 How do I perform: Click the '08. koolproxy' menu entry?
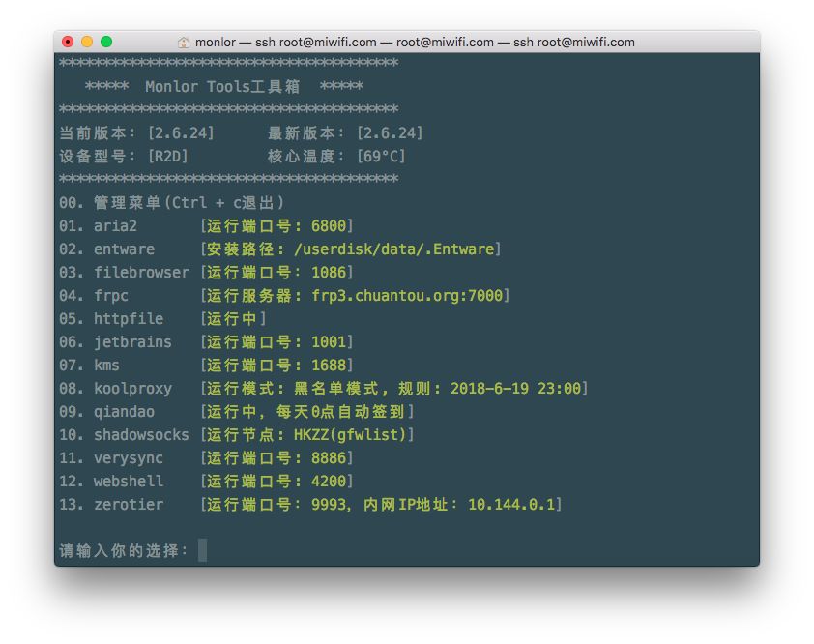[115, 389]
